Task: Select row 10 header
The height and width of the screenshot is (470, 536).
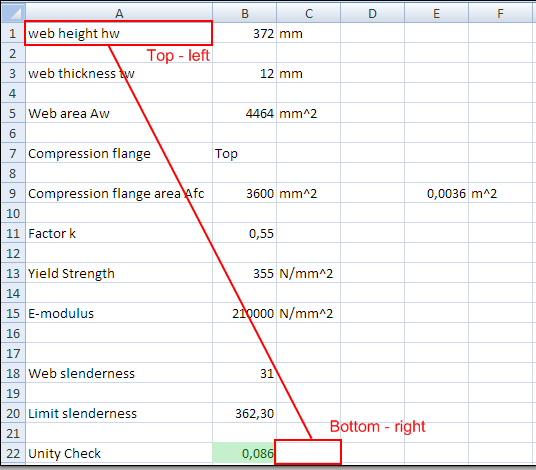Action: [x=13, y=213]
